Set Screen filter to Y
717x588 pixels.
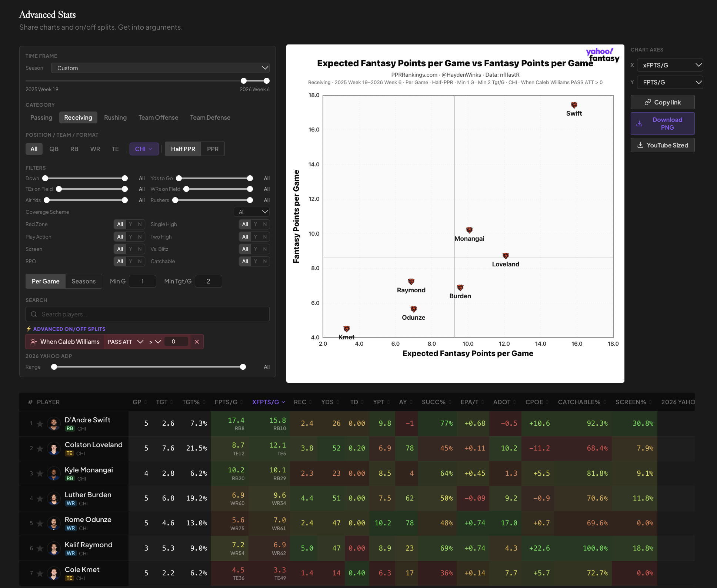click(x=130, y=249)
